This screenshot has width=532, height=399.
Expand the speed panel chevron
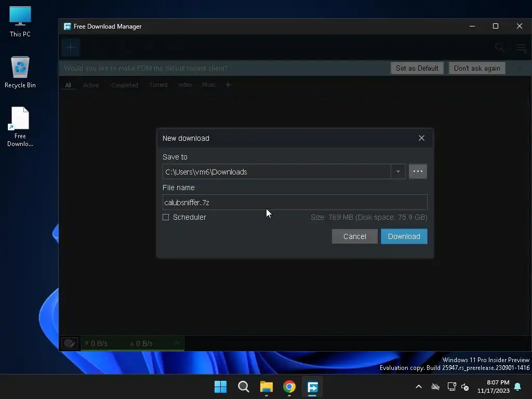pos(177,343)
